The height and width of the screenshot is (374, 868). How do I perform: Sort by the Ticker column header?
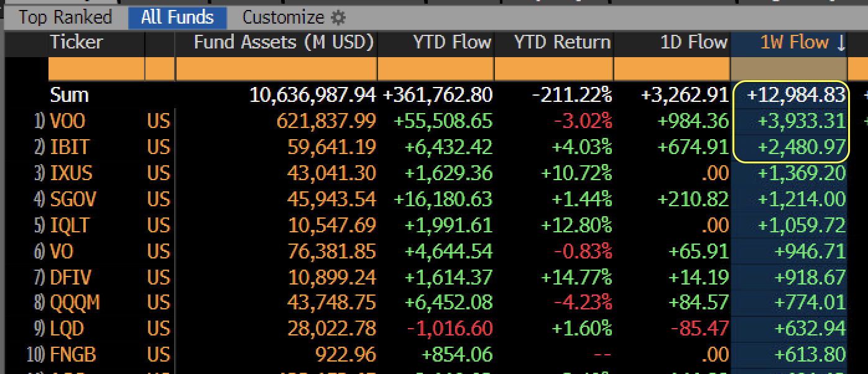click(x=76, y=43)
